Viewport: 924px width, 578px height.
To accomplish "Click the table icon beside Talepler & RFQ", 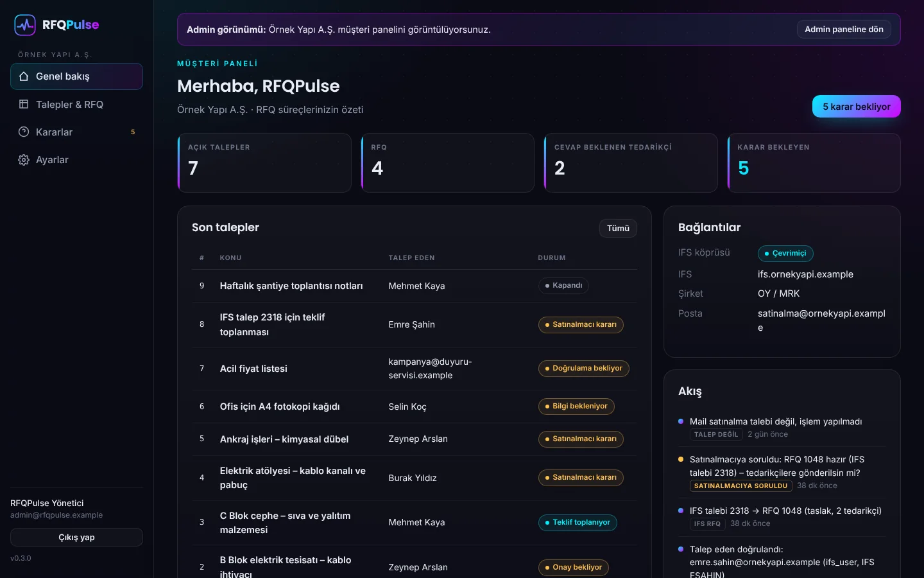I will [24, 104].
